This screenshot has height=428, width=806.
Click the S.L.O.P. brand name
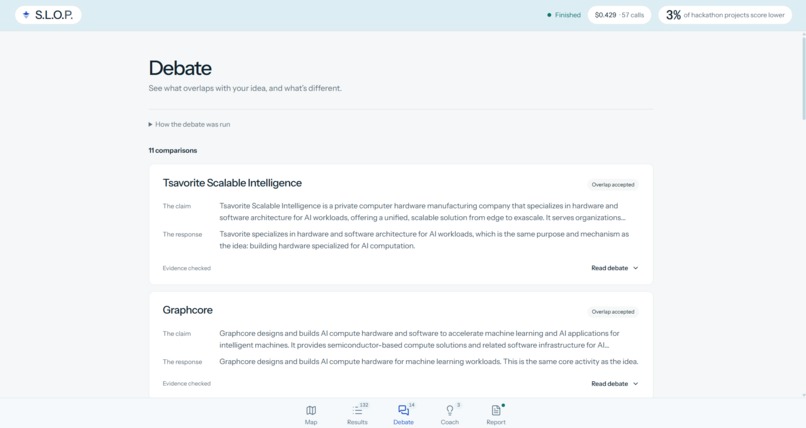54,15
